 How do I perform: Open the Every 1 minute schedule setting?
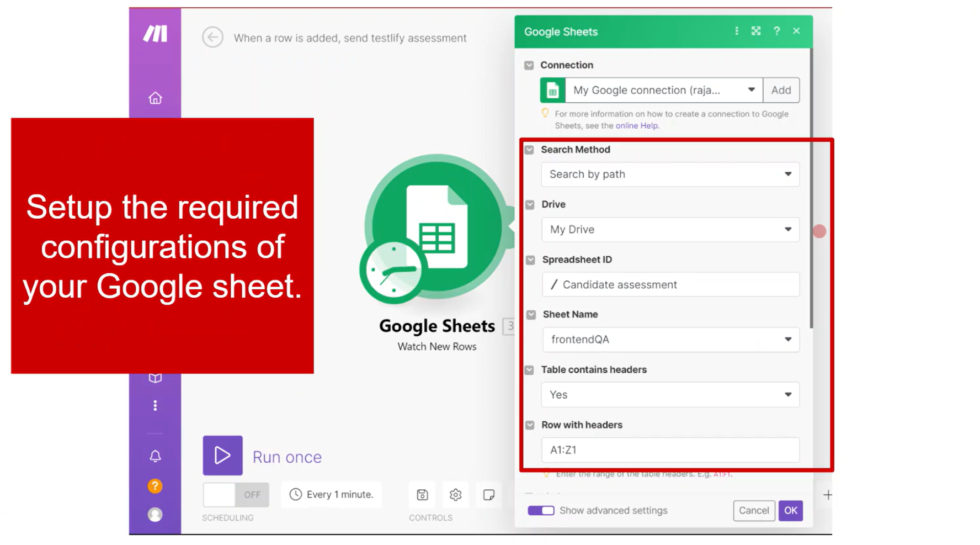click(x=332, y=494)
